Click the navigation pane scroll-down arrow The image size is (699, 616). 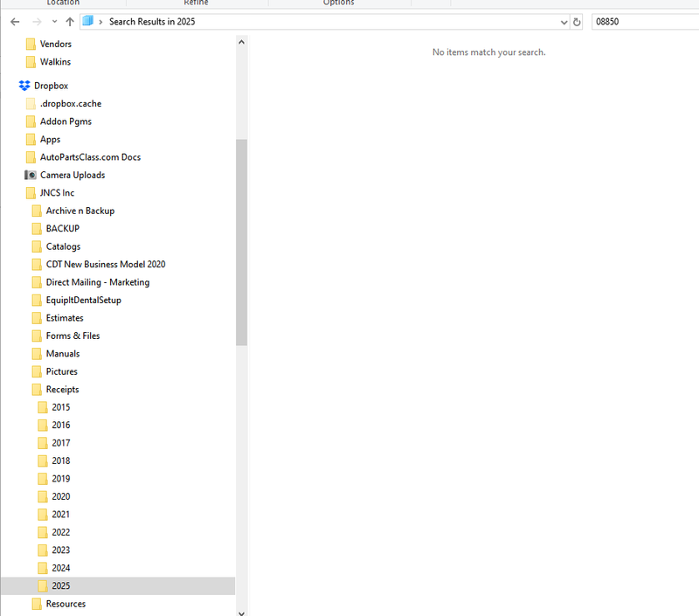(x=242, y=613)
